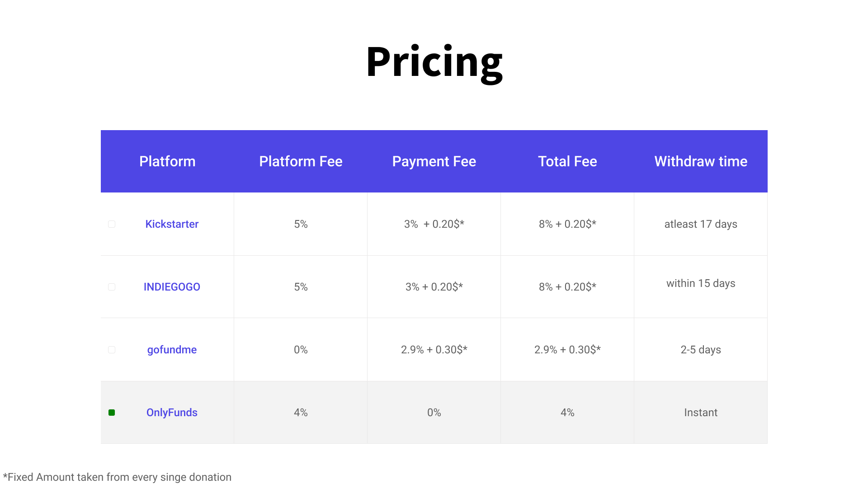Open the INDIEGOGO link
Screen dimensions: 868x488
(172, 287)
